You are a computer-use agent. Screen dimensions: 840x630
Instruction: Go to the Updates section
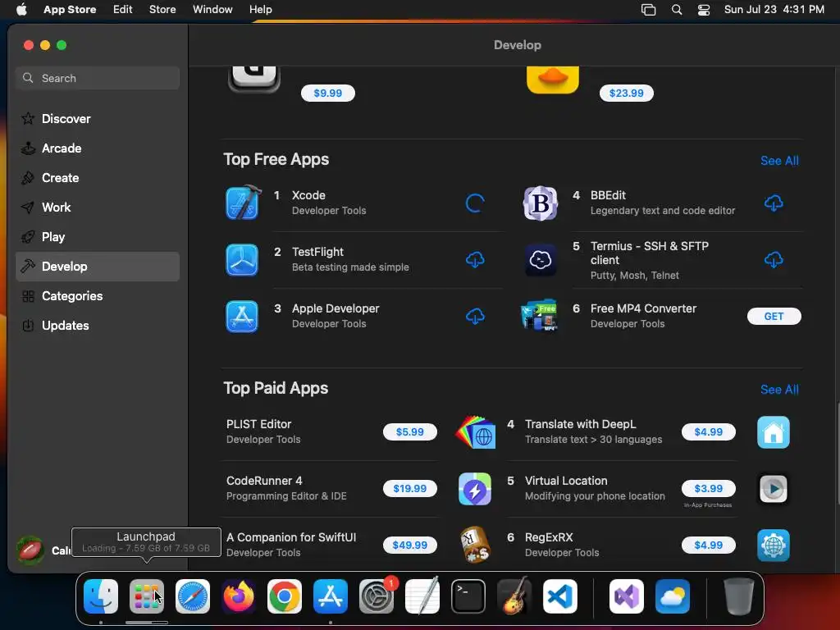tap(98, 325)
